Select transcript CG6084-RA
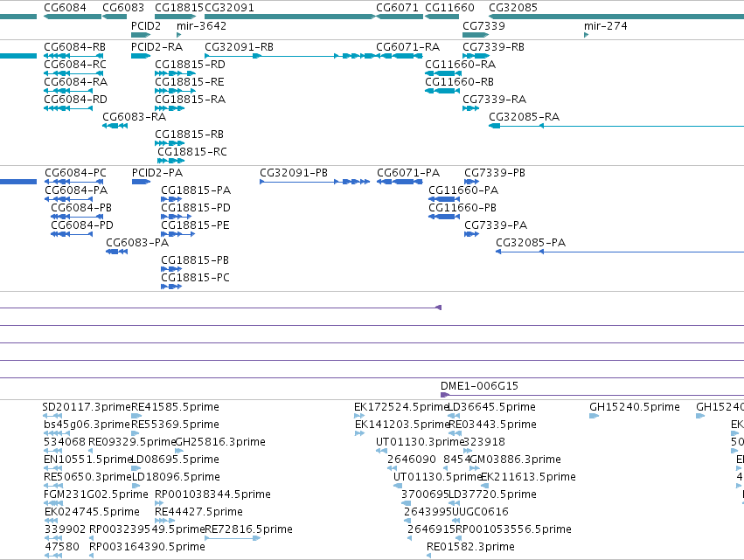Image resolution: width=744 pixels, height=560 pixels. pos(75,82)
